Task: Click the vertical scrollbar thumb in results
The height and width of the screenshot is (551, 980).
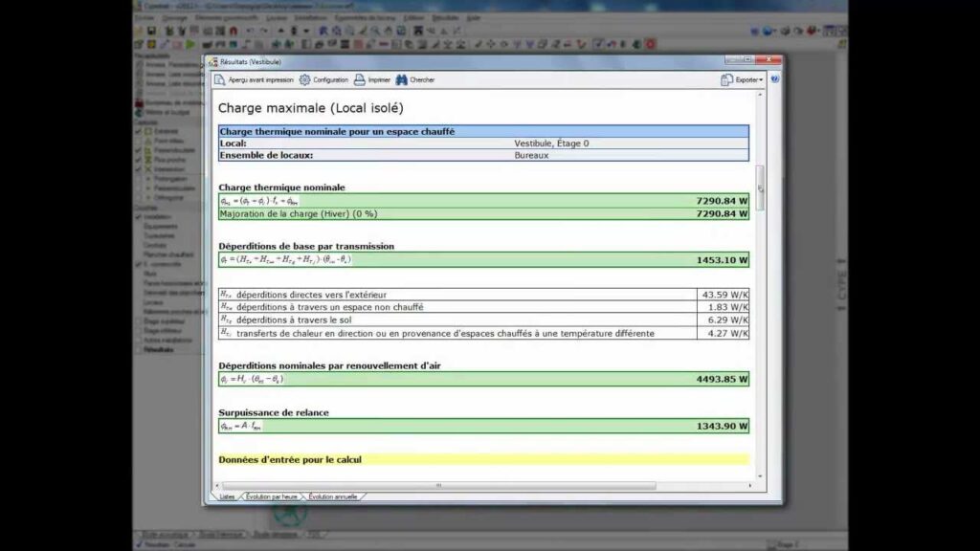Action: tap(761, 187)
